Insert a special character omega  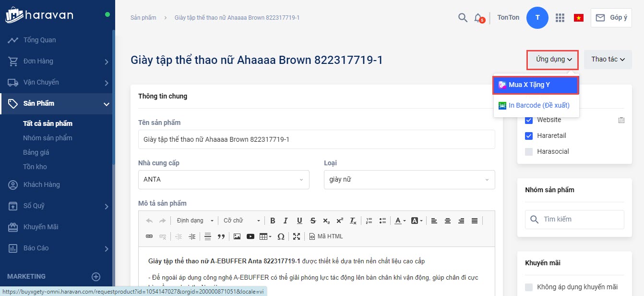[281, 236]
